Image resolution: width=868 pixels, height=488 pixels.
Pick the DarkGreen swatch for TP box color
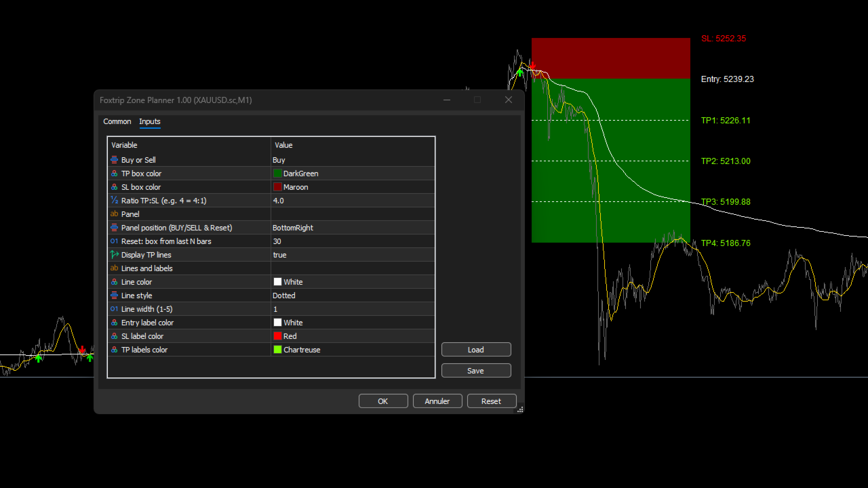277,174
